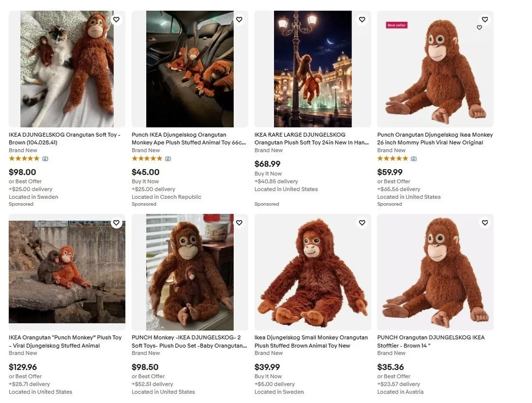Click the heart icon on the $59.99 Mommy Plush listing

pyautogui.click(x=485, y=20)
